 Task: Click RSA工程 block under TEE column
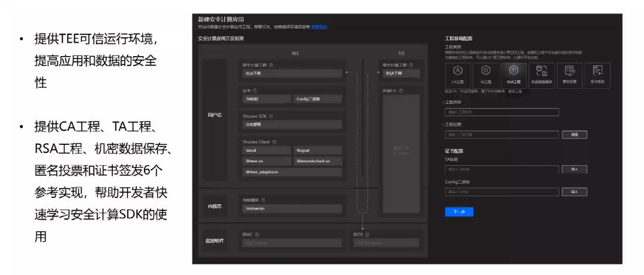[401, 74]
